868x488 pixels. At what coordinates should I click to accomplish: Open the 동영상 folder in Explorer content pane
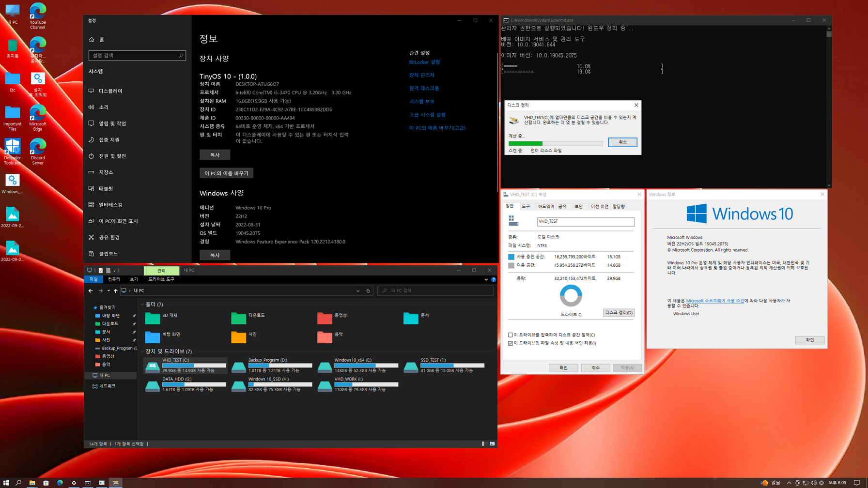(x=333, y=317)
